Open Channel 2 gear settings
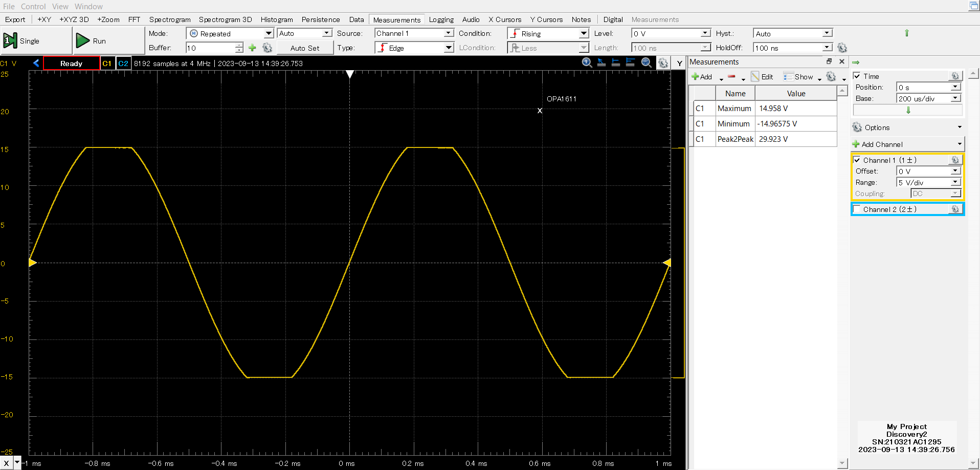Viewport: 980px width, 470px height. point(955,209)
